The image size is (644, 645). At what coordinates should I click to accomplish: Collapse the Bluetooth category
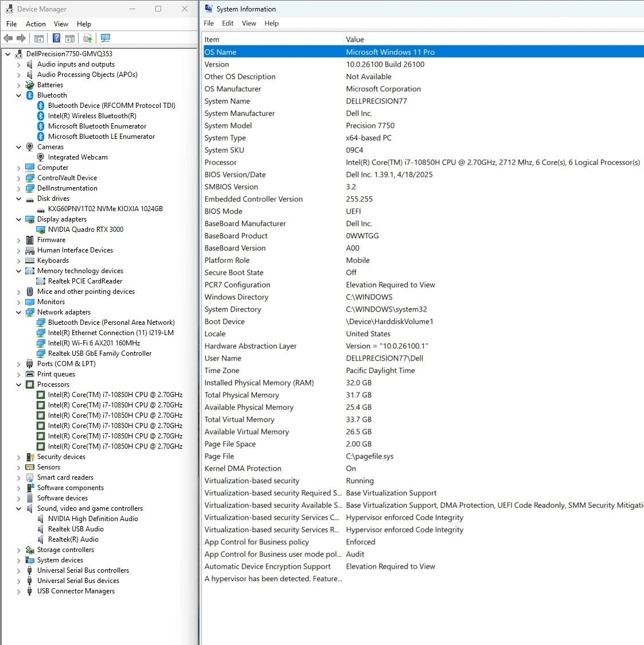tap(18, 95)
